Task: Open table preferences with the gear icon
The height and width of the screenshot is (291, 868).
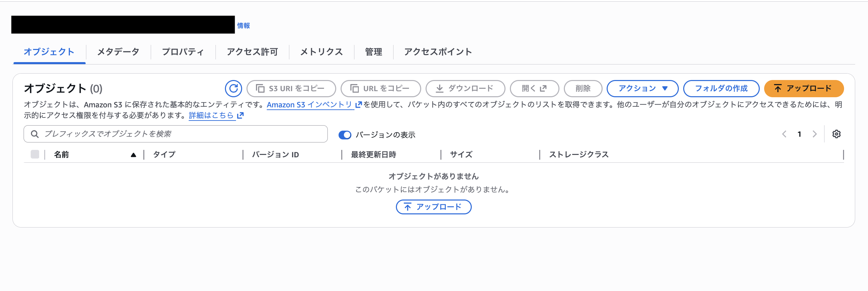Action: point(836,134)
